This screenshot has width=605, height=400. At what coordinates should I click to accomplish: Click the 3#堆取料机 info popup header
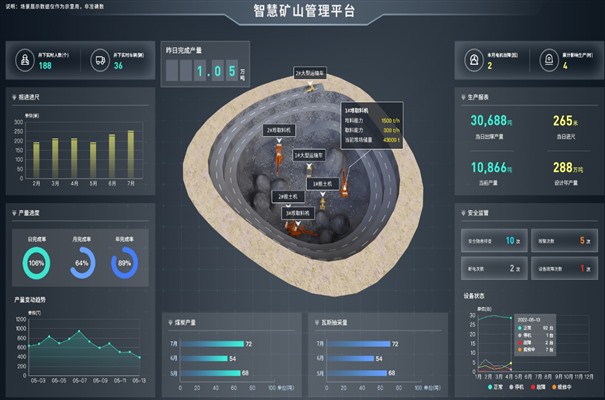click(357, 111)
